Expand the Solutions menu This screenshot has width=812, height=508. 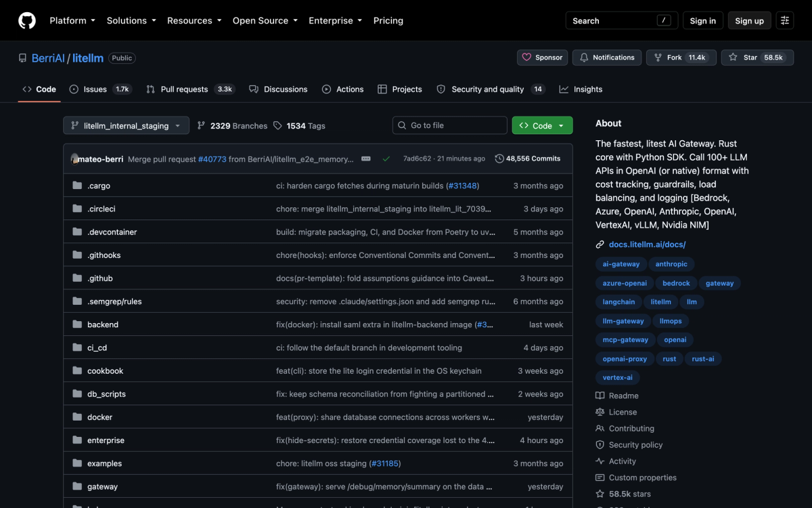click(131, 20)
